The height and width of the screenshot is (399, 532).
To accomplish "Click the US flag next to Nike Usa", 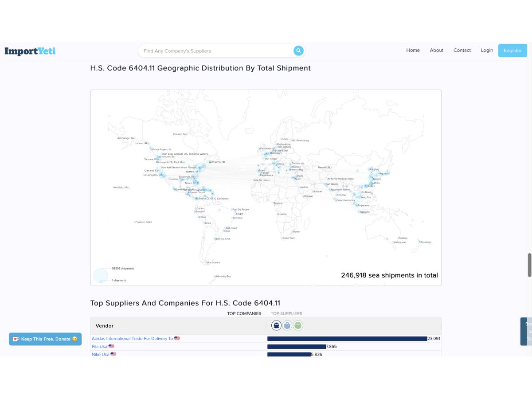I will click(x=113, y=354).
